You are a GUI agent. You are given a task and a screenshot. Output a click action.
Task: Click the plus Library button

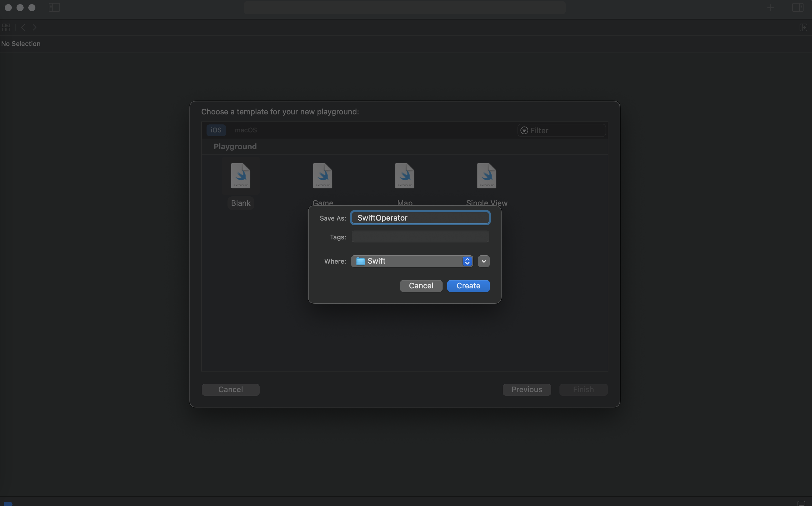pos(770,7)
